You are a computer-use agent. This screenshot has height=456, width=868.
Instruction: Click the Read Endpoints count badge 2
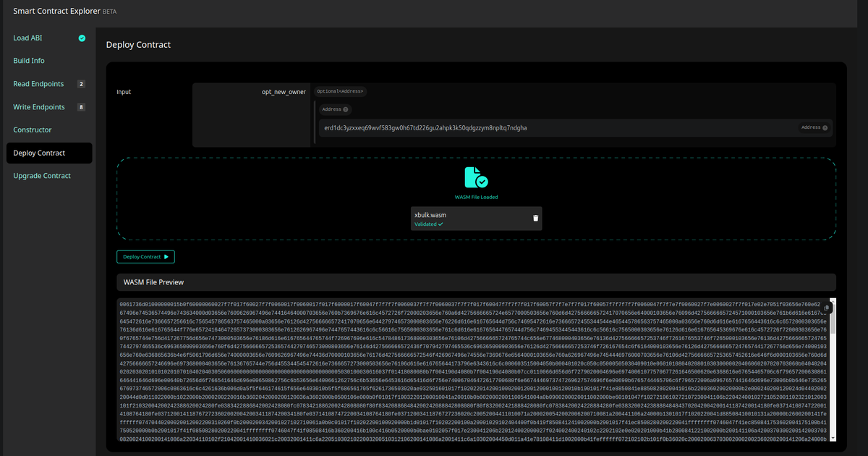(82, 84)
